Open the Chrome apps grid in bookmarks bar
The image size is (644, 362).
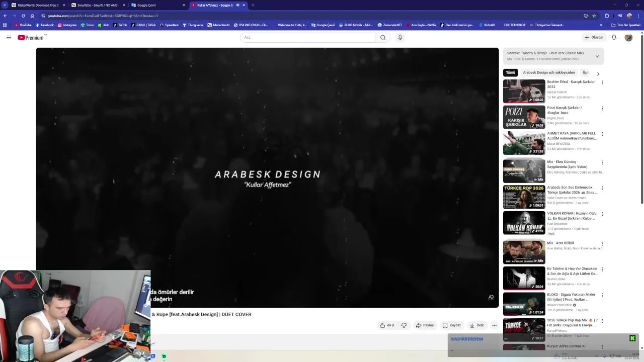coord(5,25)
